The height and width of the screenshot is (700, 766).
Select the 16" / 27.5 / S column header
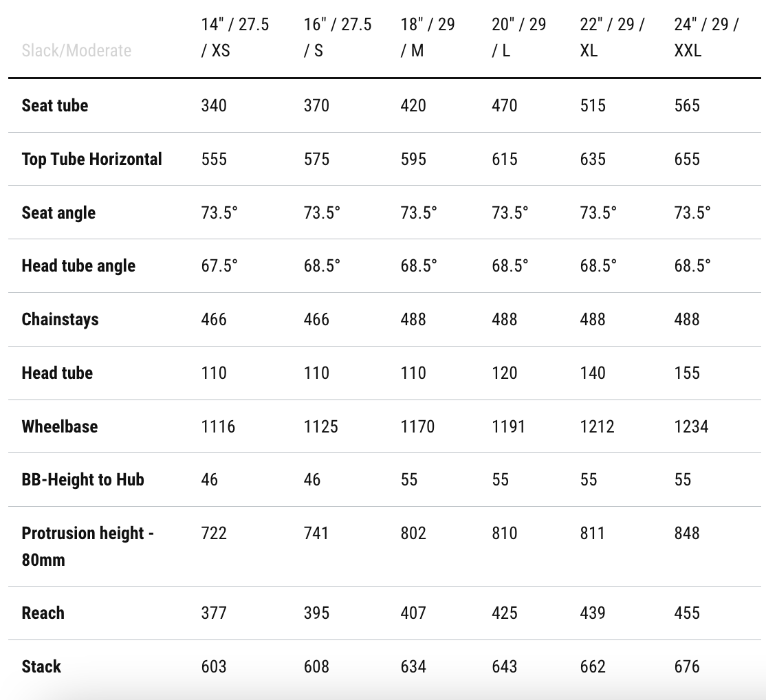(x=338, y=38)
